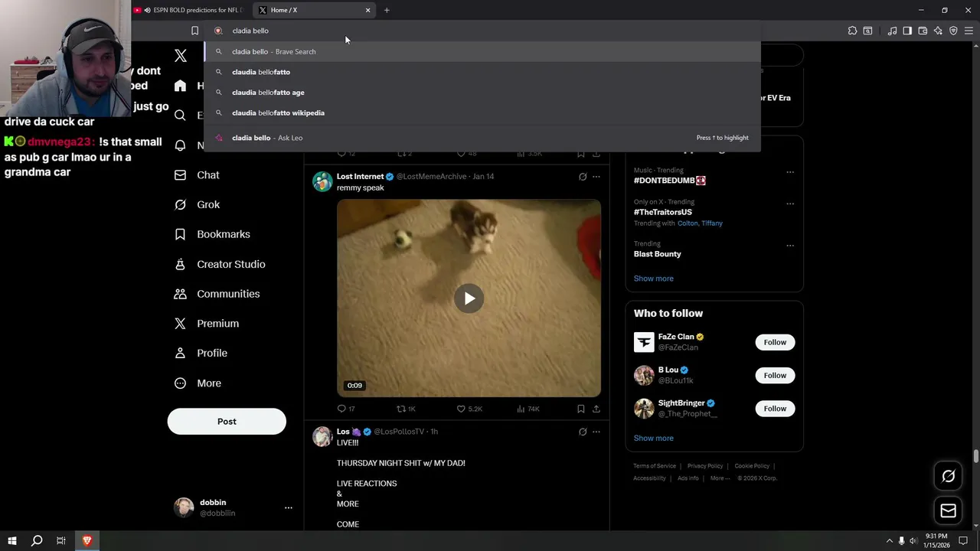
Task: Open Brave VPN shield icon
Action: [x=953, y=31]
